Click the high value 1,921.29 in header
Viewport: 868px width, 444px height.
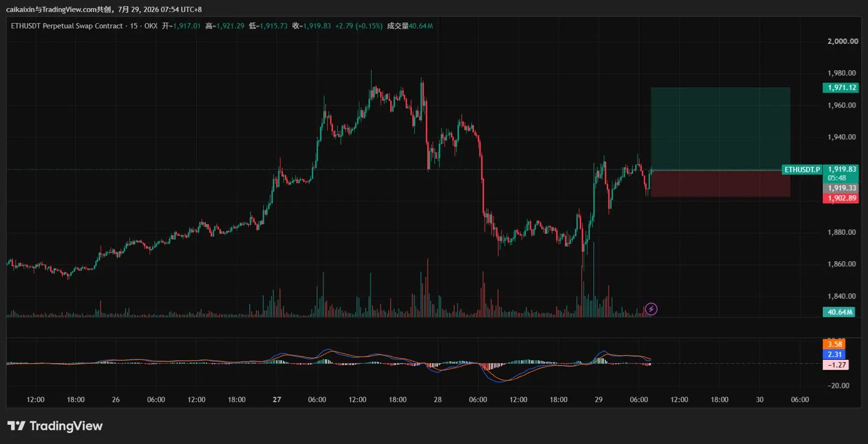click(x=230, y=26)
